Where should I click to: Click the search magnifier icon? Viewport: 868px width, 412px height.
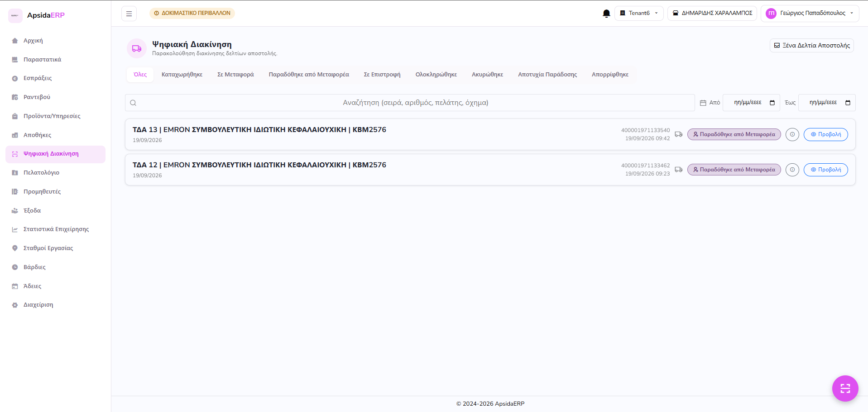133,103
